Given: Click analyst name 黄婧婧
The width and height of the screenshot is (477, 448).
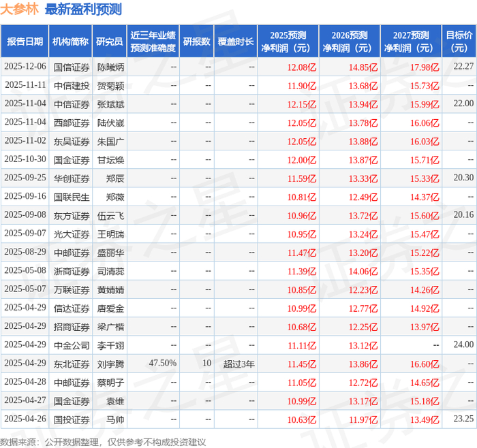Looking at the screenshot, I should tap(110, 289).
